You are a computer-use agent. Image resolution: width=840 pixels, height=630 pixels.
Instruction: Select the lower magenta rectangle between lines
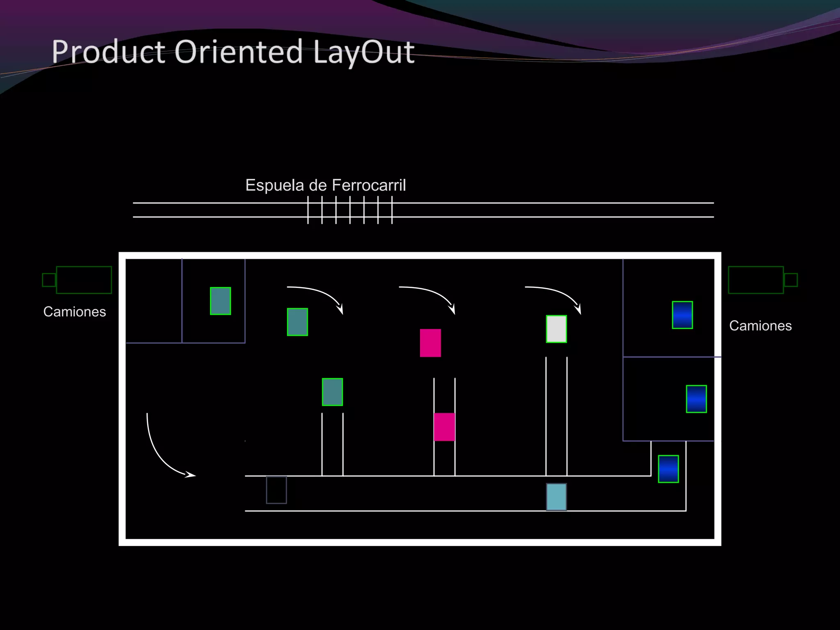444,427
